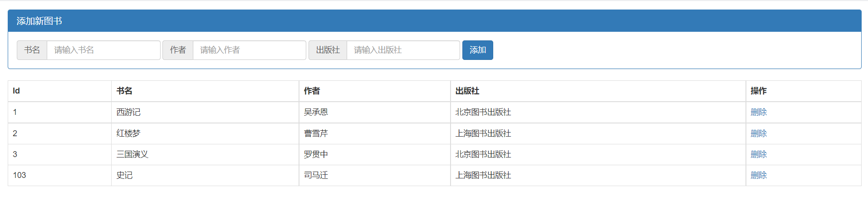This screenshot has height=197, width=868.
Task: Click the 出版社 column header
Action: pos(598,91)
